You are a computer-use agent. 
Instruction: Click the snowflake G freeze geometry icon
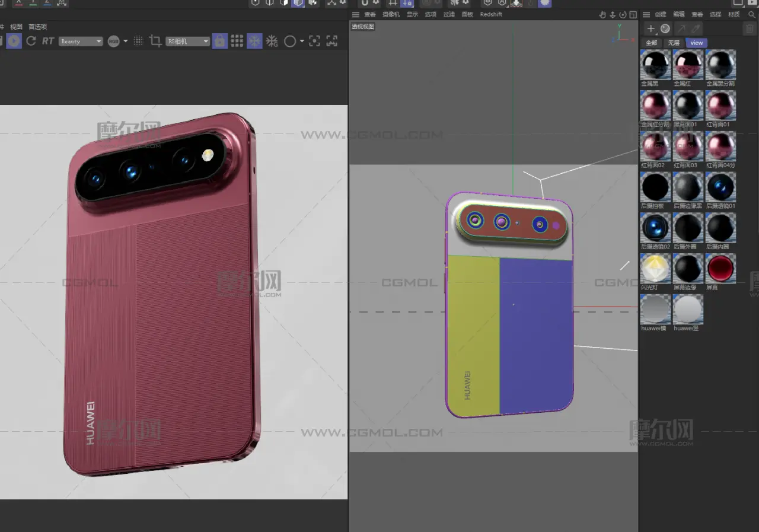(x=272, y=41)
